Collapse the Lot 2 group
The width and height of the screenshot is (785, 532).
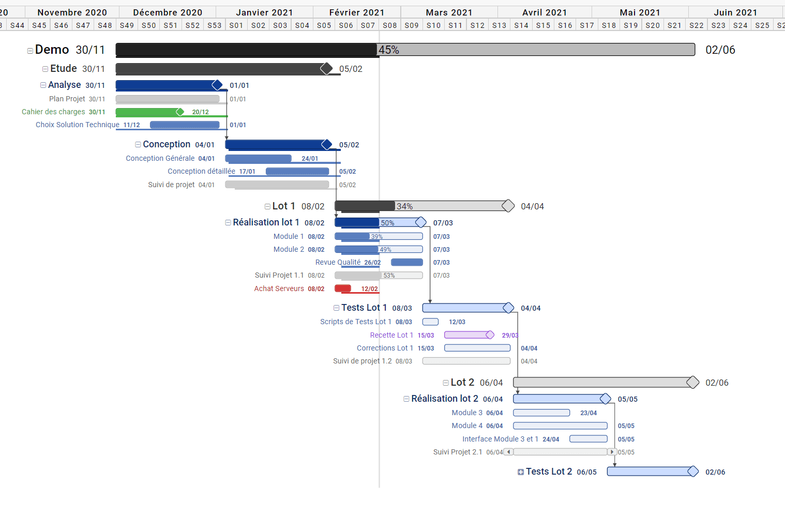point(446,383)
